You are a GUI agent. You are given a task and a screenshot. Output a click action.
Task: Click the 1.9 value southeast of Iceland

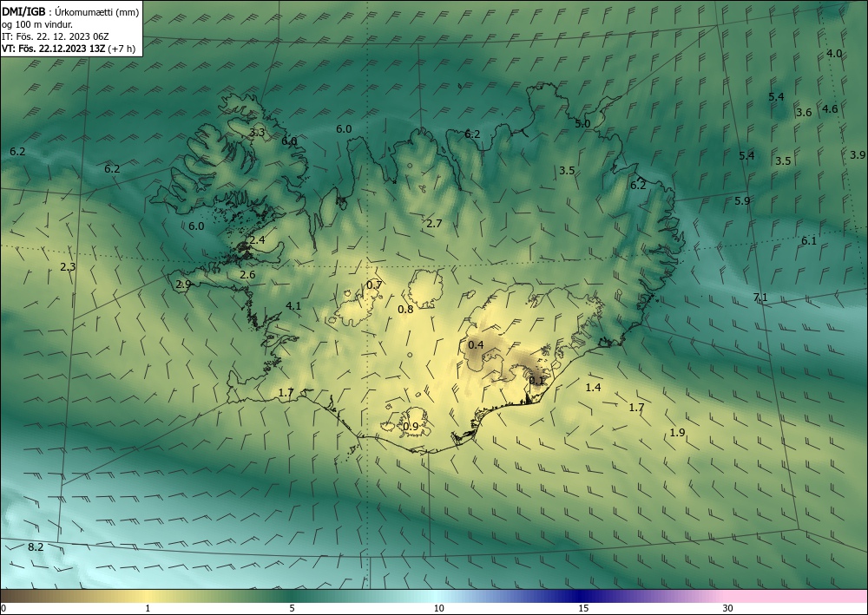tap(678, 433)
